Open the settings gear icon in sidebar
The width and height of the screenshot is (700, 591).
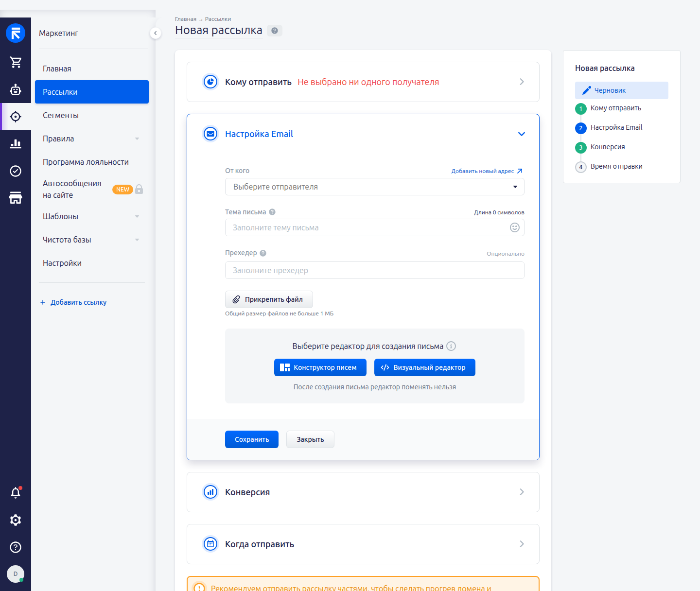tap(16, 520)
